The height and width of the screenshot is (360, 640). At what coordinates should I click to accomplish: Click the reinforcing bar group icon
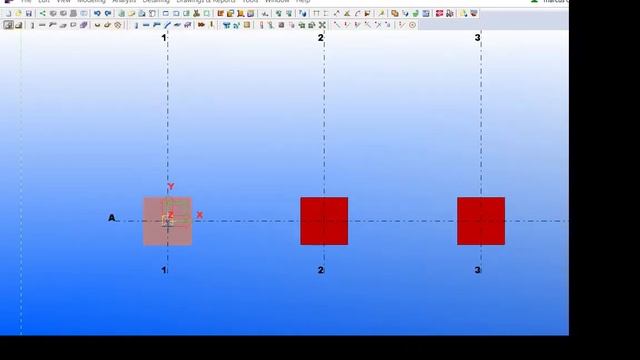(107, 25)
